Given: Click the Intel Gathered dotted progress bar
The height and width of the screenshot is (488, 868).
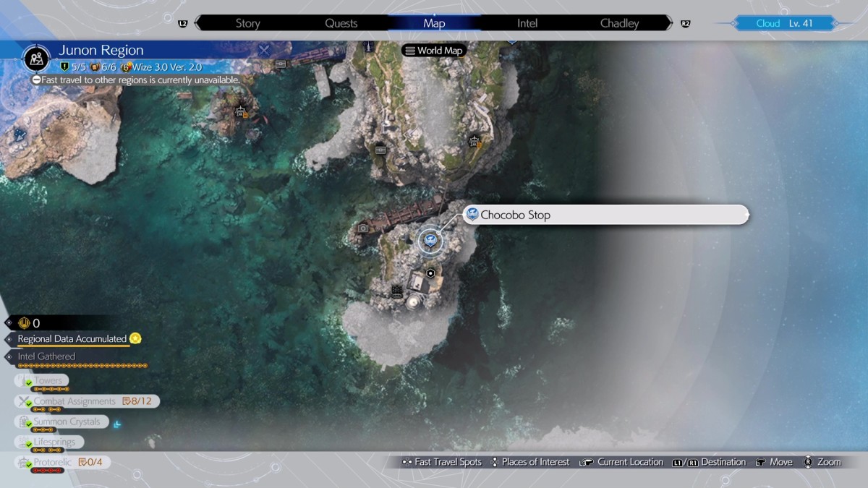Looking at the screenshot, I should tap(82, 366).
